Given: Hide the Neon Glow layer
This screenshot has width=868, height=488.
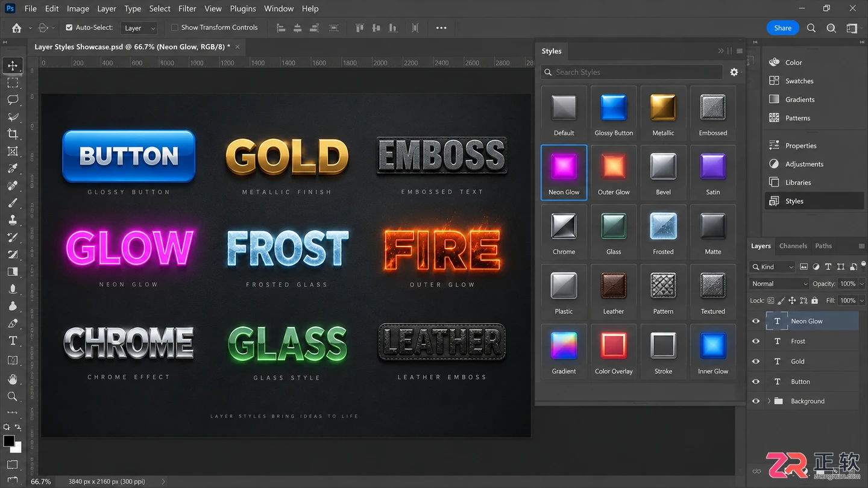Looking at the screenshot, I should (x=756, y=321).
